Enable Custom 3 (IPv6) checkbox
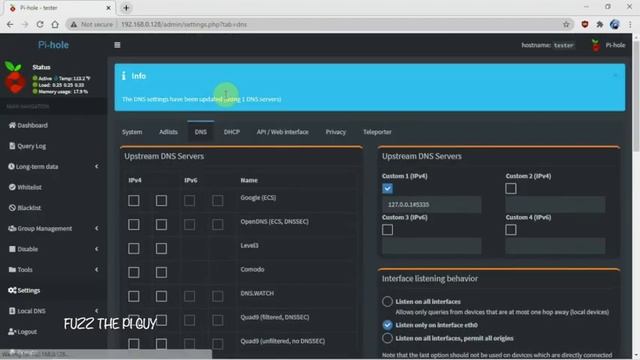The width and height of the screenshot is (640, 360). point(387,230)
